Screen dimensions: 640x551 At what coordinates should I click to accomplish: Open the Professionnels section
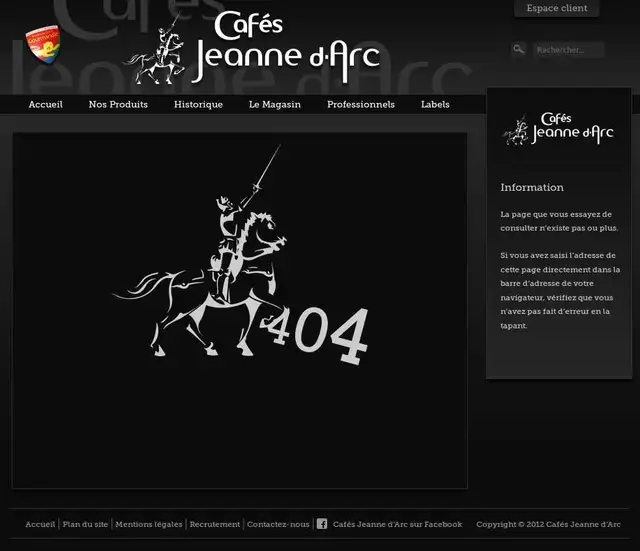pos(361,104)
